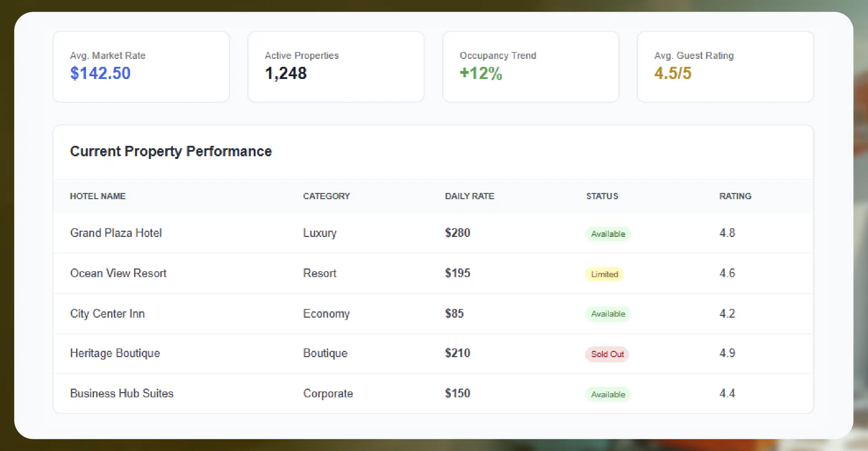Click the Corporate category cell
Viewport: 868px width, 451px height.
(x=328, y=393)
